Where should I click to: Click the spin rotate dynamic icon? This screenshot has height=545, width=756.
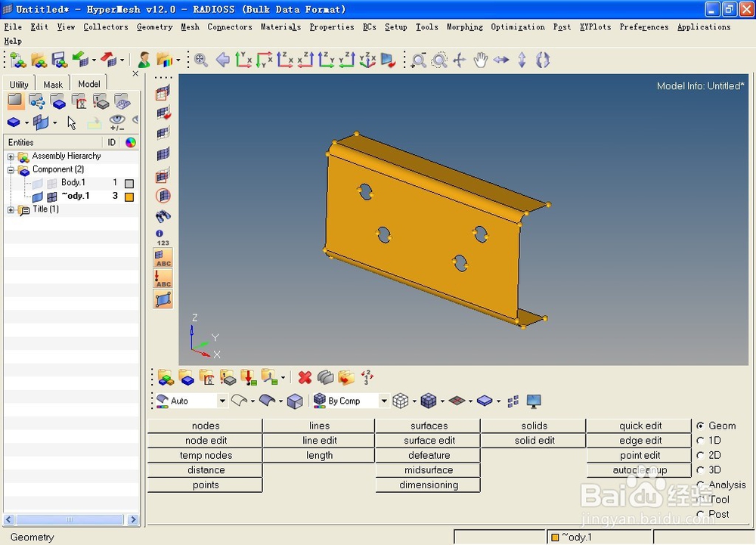tap(542, 60)
